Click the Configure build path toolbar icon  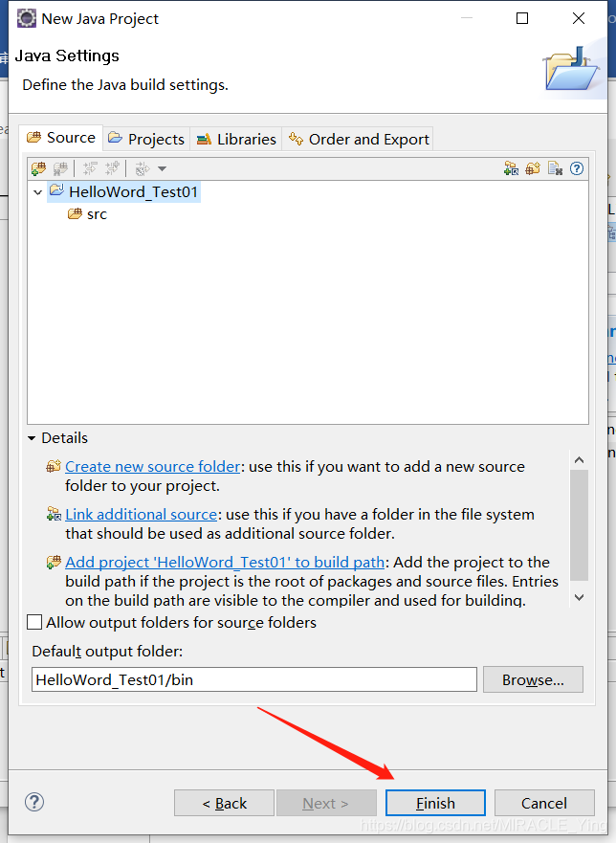pyautogui.click(x=142, y=168)
